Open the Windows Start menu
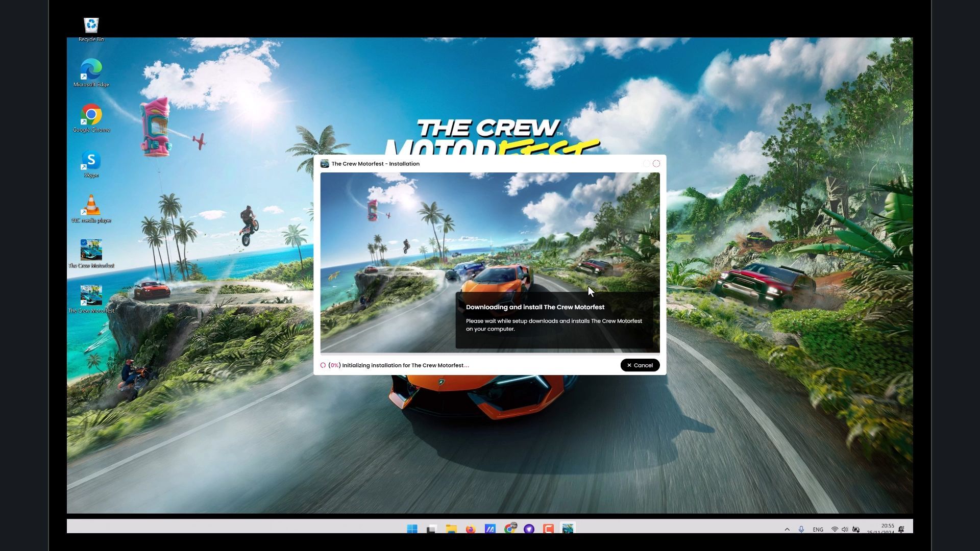980x551 pixels. coord(412,529)
